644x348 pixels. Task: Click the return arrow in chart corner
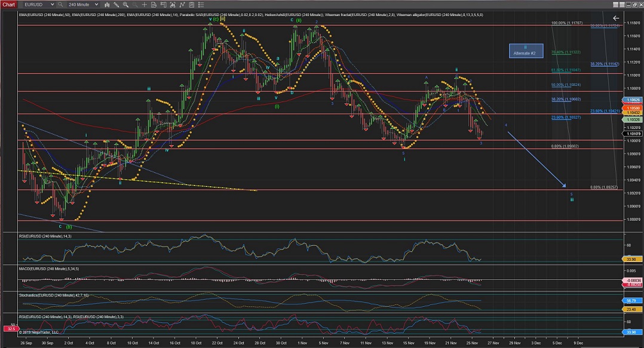pos(616,18)
